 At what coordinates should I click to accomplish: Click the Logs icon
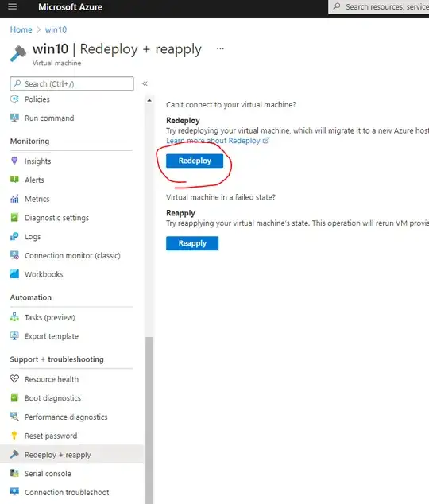tap(14, 237)
